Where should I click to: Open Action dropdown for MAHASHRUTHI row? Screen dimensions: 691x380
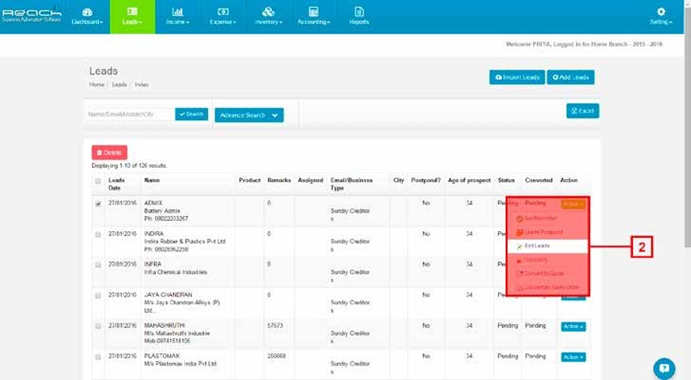[x=573, y=327]
